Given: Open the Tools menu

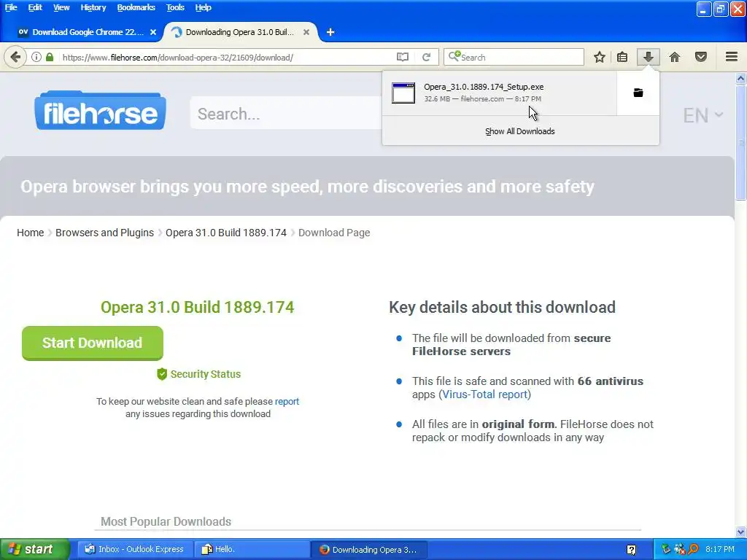Looking at the screenshot, I should 175,7.
